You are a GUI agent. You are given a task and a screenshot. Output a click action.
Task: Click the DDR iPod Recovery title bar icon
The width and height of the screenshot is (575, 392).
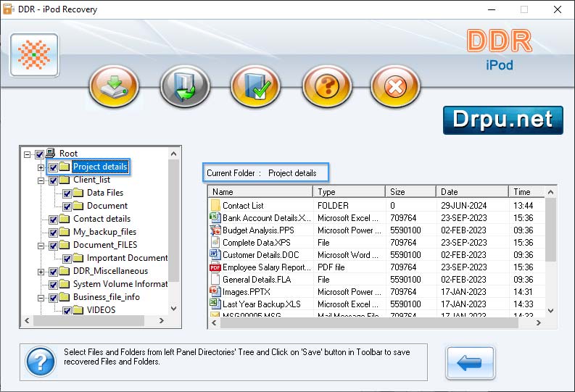8,9
